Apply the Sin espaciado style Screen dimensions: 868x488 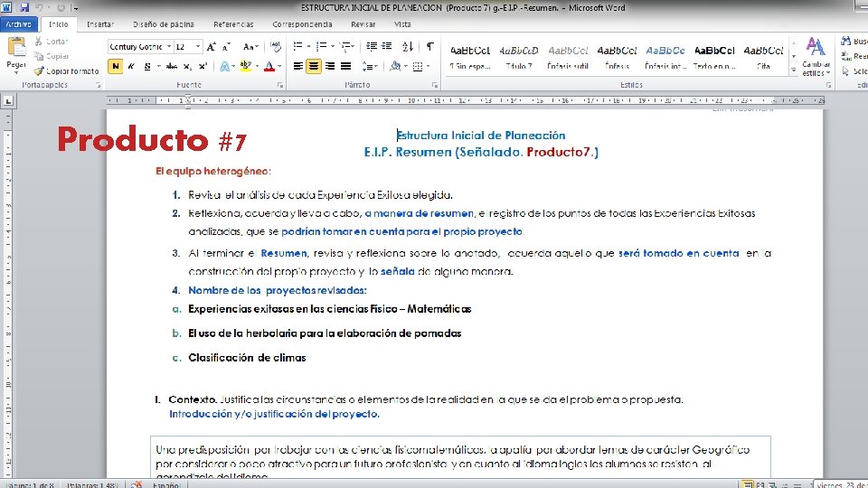470,57
